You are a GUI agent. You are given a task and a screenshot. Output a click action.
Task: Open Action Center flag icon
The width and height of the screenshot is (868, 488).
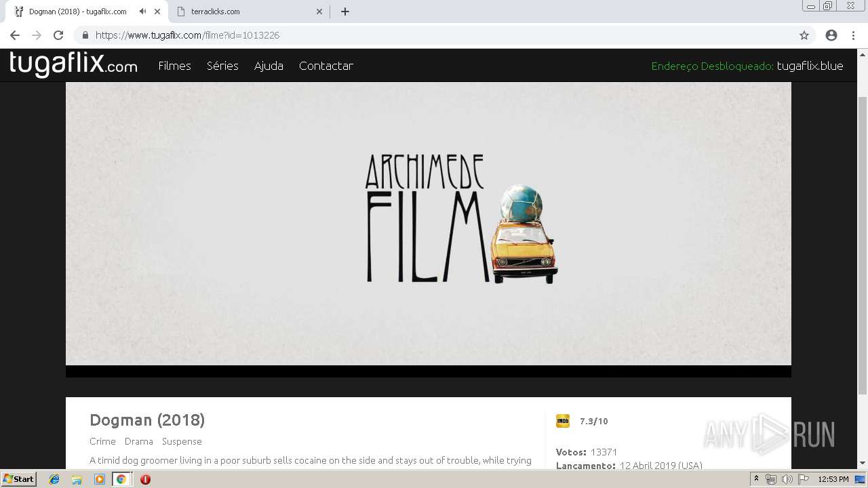(803, 479)
